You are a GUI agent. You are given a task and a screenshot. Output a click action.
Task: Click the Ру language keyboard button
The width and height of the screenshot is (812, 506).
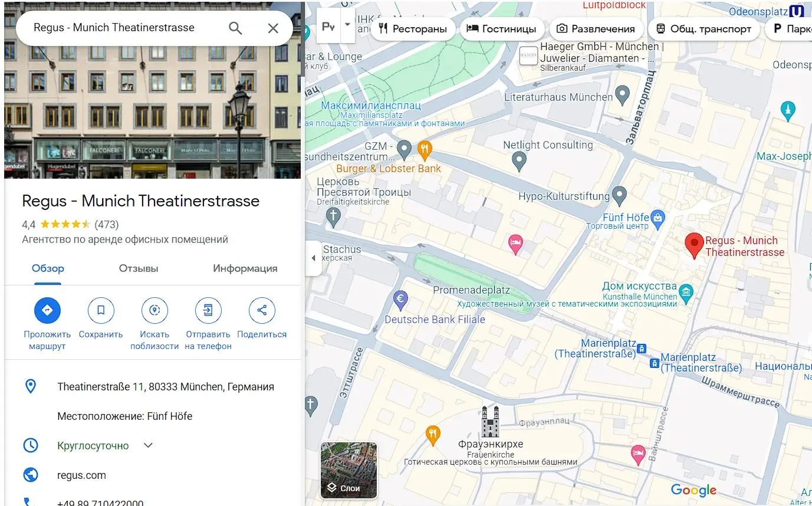[328, 26]
